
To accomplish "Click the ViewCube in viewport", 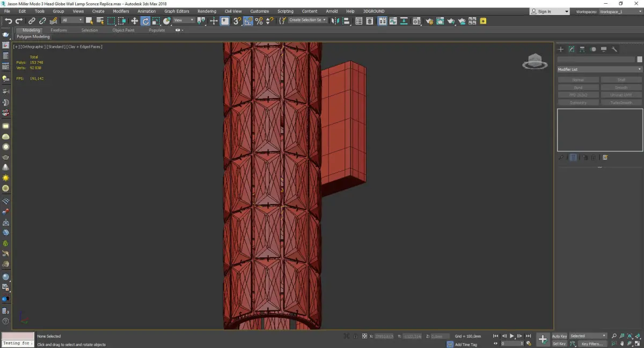I will (535, 62).
